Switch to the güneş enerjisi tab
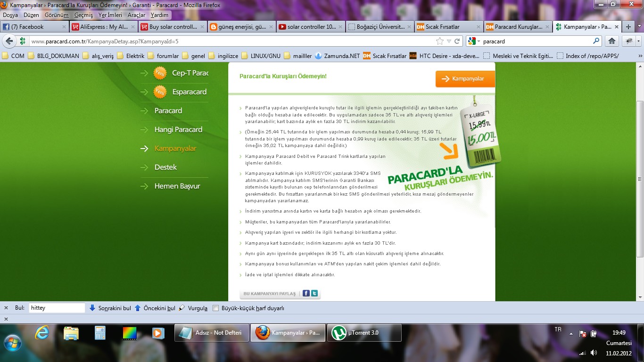The image size is (644, 362). [241, 27]
